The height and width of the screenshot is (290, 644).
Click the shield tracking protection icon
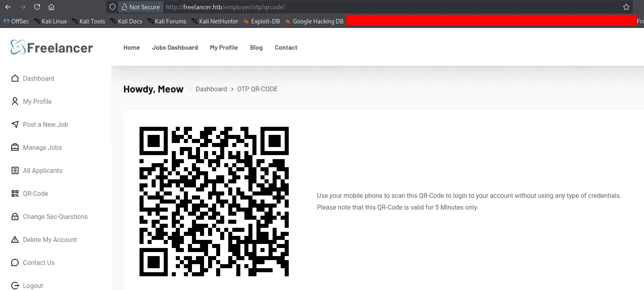[x=113, y=7]
